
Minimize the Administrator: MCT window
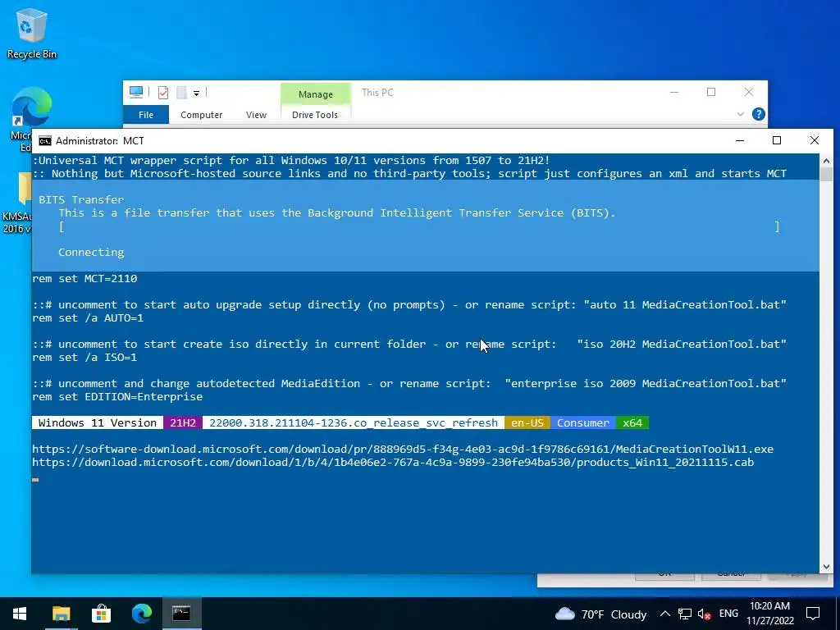[740, 140]
